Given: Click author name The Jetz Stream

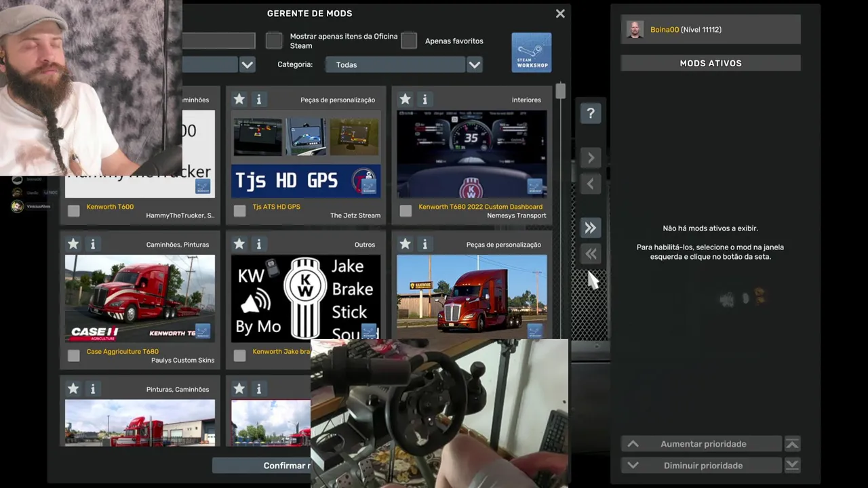Looking at the screenshot, I should 355,216.
